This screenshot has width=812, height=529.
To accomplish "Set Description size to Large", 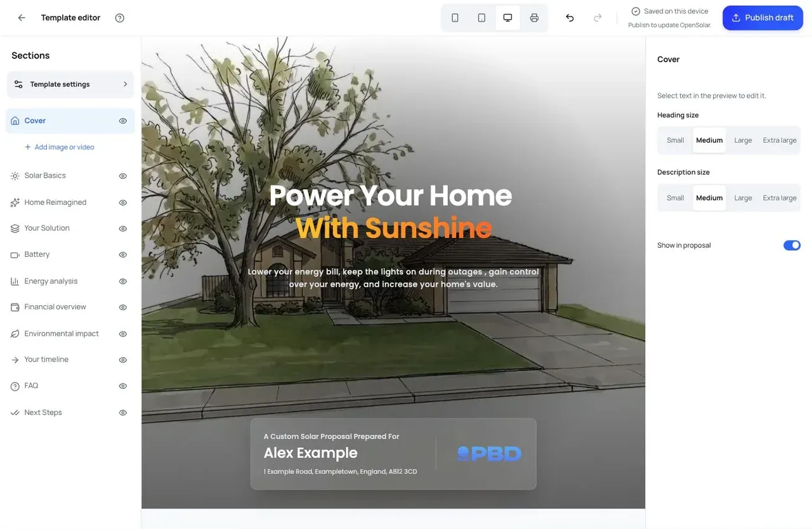I will point(743,198).
